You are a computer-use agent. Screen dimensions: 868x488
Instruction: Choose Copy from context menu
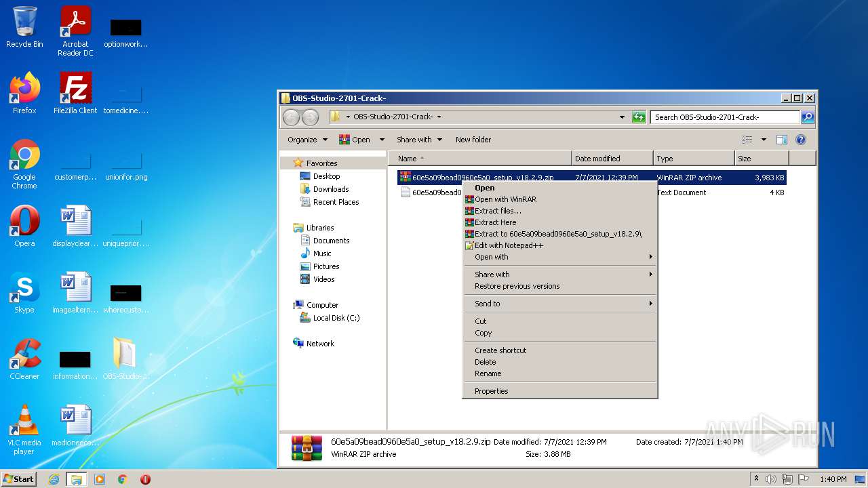[x=559, y=333]
